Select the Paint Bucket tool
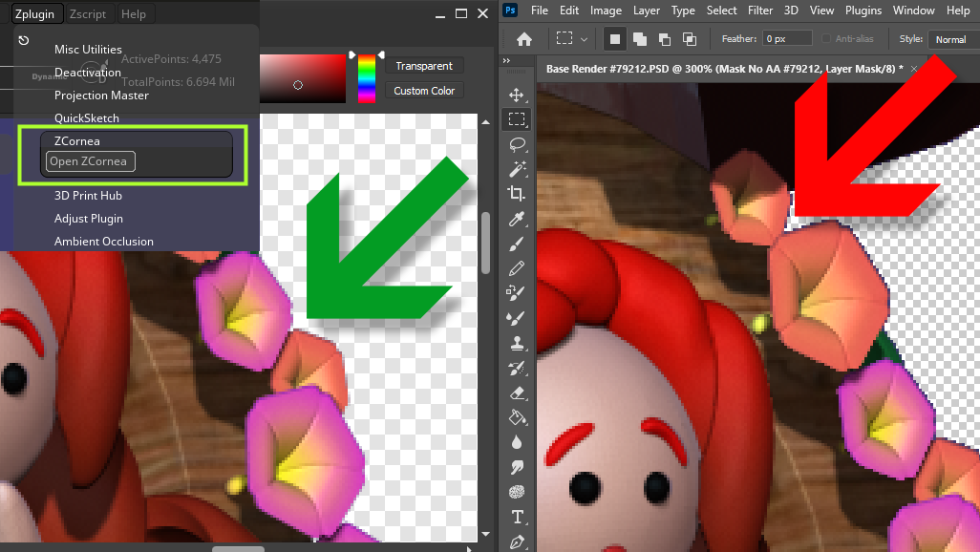This screenshot has height=552, width=980. [516, 417]
